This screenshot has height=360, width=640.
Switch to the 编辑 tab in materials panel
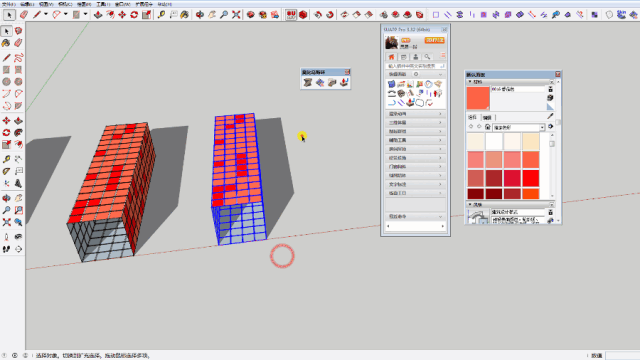click(x=487, y=118)
